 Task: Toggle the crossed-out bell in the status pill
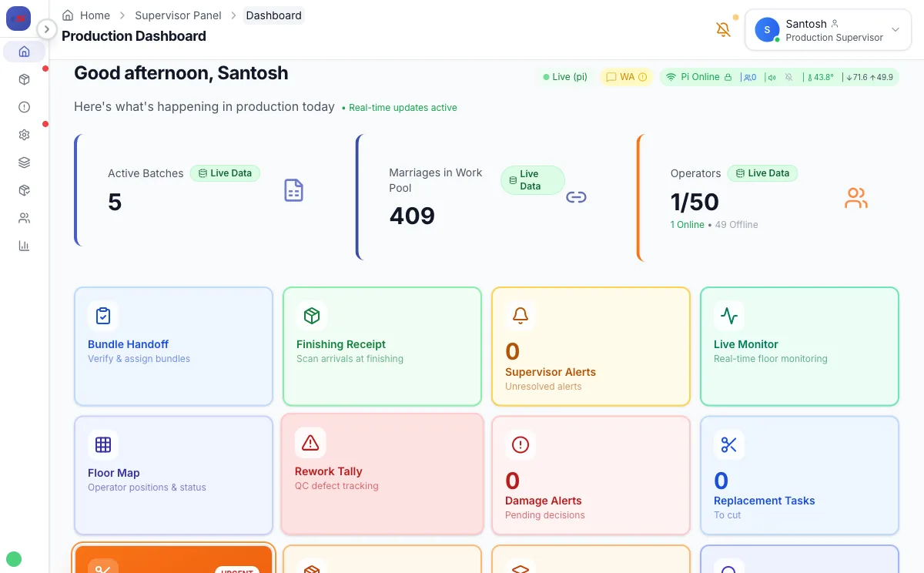(788, 76)
